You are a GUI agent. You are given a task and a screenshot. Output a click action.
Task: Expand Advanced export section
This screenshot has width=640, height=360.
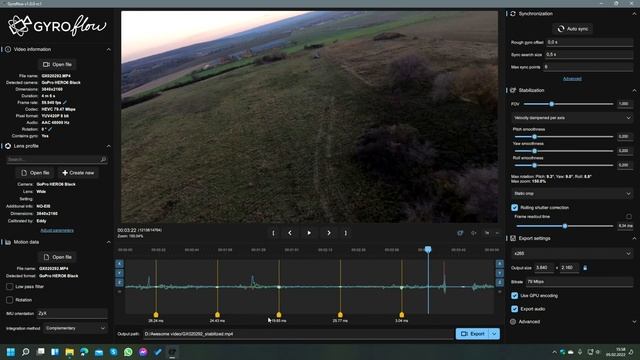click(634, 322)
